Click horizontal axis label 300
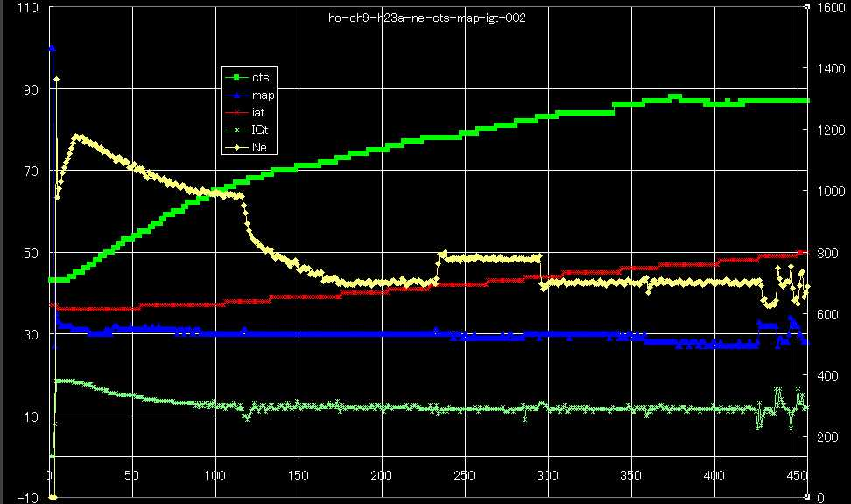Viewport: 851px width, 504px height. tap(547, 476)
